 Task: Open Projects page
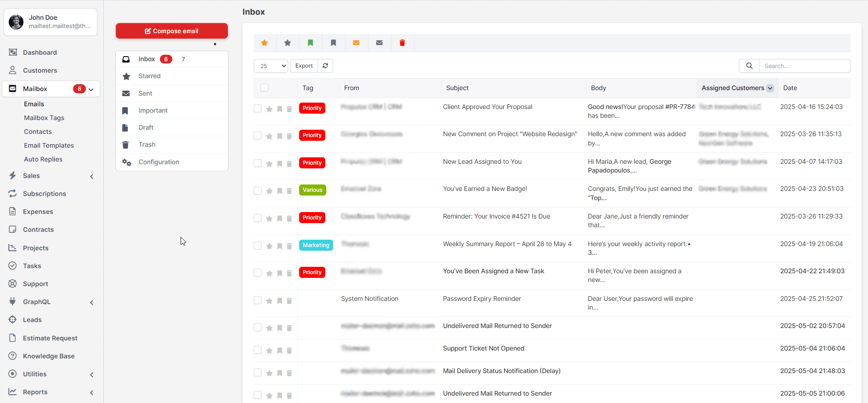(x=35, y=248)
